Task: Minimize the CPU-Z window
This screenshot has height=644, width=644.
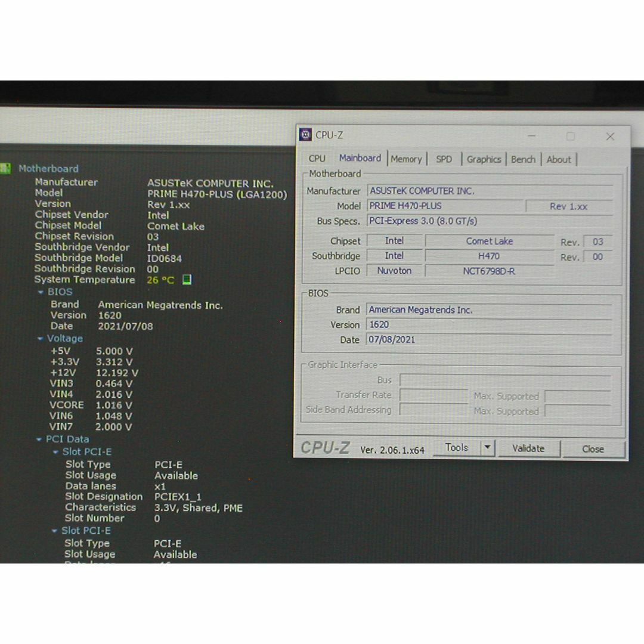Action: tap(532, 135)
